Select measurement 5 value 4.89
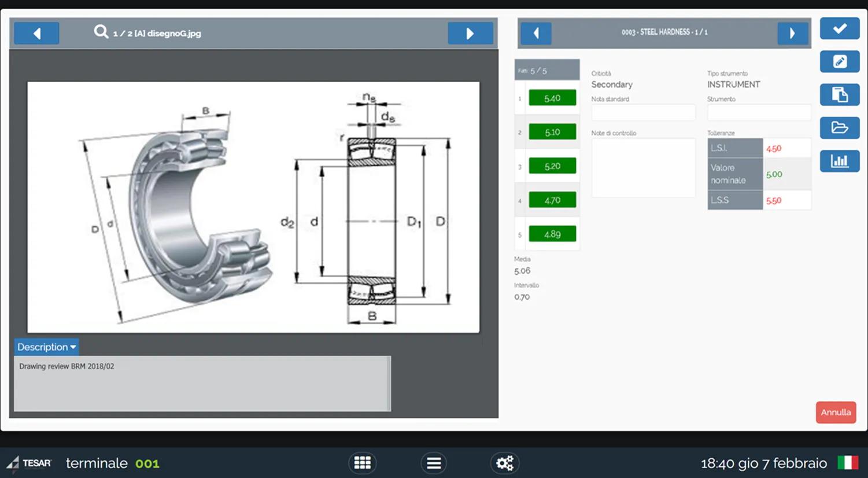868x478 pixels. pyautogui.click(x=552, y=234)
